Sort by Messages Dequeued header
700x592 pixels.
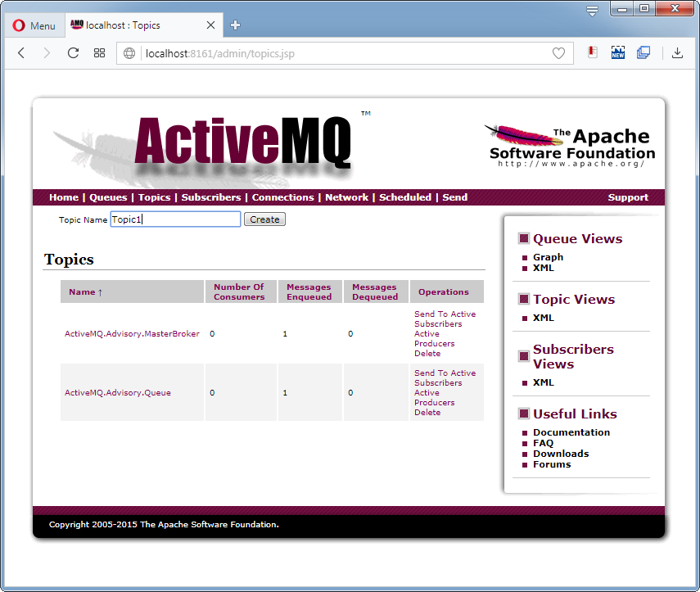click(374, 292)
